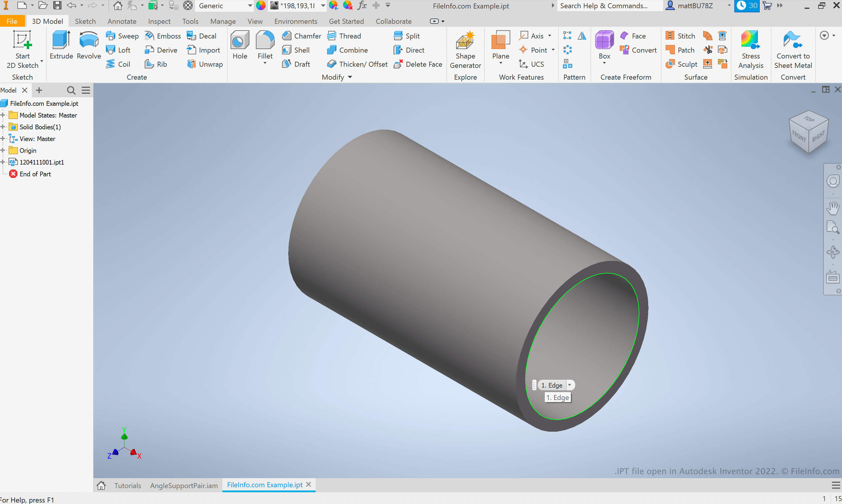Select the Sweep tool
The image size is (842, 504).
[122, 36]
